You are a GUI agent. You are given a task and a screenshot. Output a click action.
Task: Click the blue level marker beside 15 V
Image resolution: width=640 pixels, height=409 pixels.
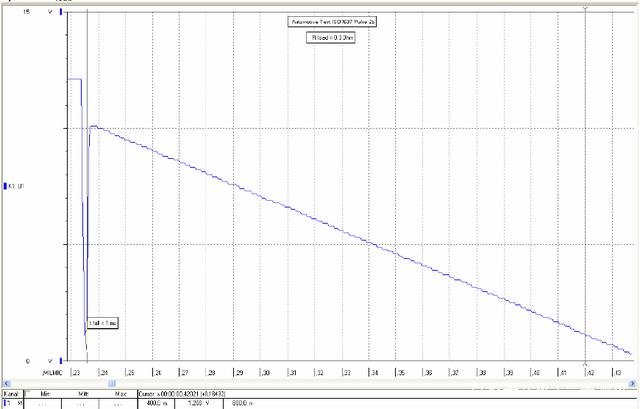coord(62,12)
